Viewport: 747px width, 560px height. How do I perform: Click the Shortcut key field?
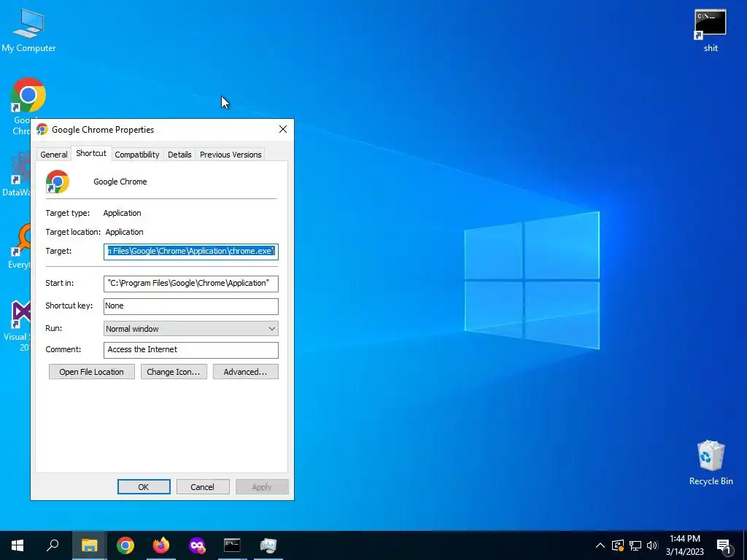(x=190, y=306)
